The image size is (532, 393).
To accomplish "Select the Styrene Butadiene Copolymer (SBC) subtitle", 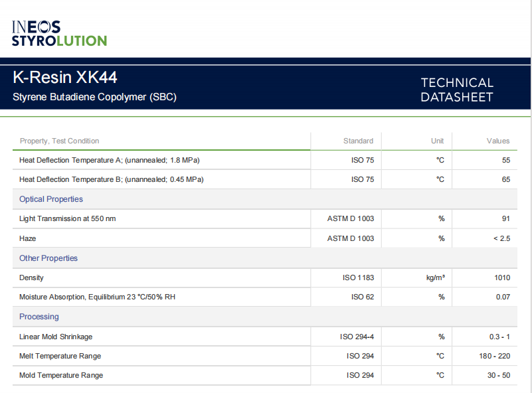I will click(94, 97).
